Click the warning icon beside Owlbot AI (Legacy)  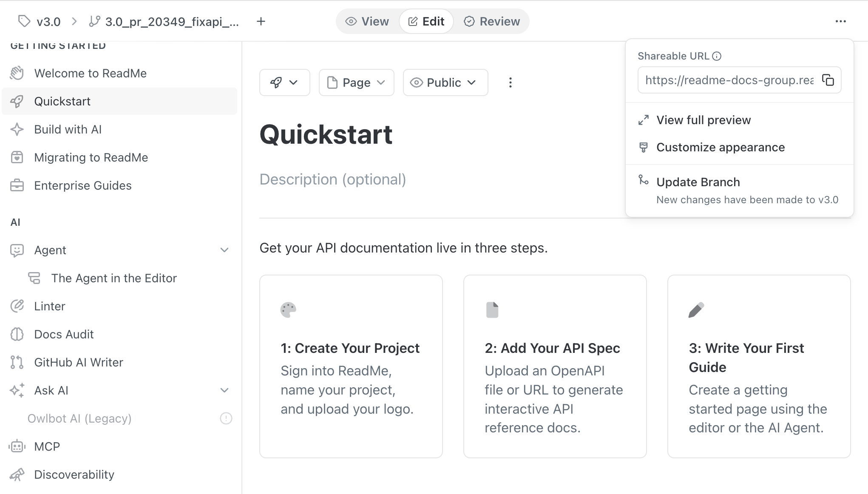click(x=226, y=418)
